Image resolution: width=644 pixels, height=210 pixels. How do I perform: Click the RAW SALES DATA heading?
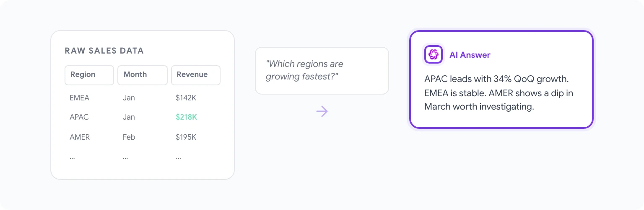(x=104, y=51)
